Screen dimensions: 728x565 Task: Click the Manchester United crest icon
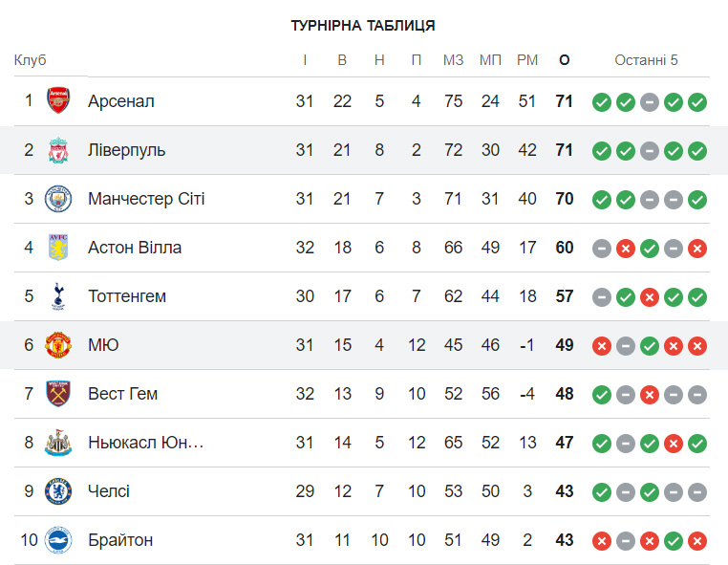coord(58,345)
